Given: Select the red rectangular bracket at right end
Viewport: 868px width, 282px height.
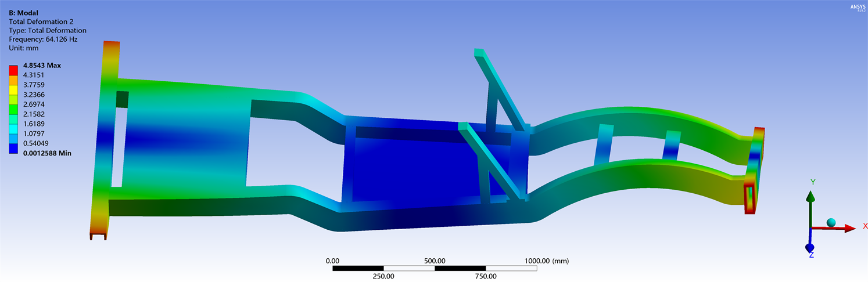Looking at the screenshot, I should [749, 199].
